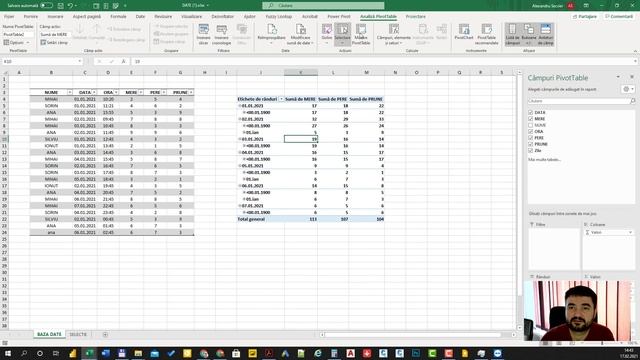Uncheck the DATA field checkbox
This screenshot has height=360, width=640.
pos(531,112)
